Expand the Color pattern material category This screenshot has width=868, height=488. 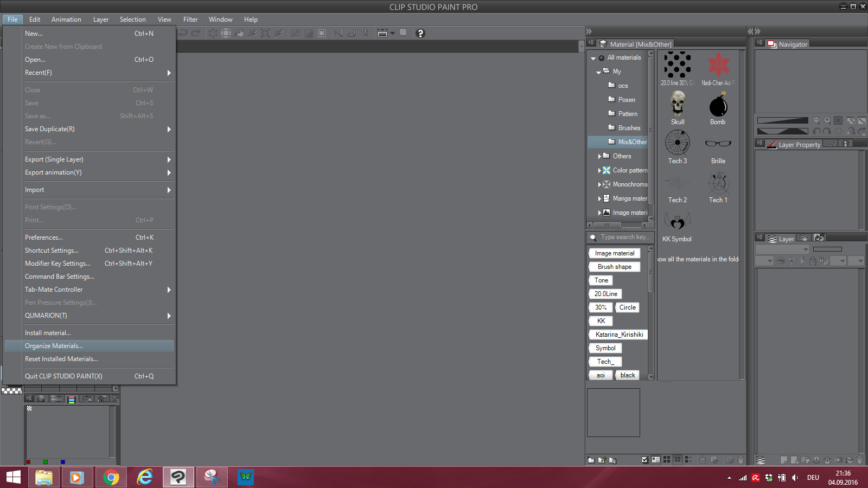[600, 170]
